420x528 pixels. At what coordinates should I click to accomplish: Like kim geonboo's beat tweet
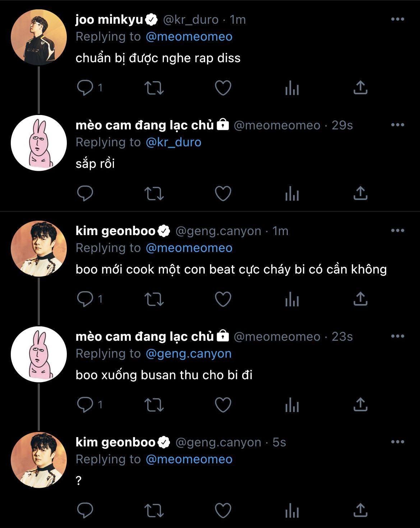223,299
